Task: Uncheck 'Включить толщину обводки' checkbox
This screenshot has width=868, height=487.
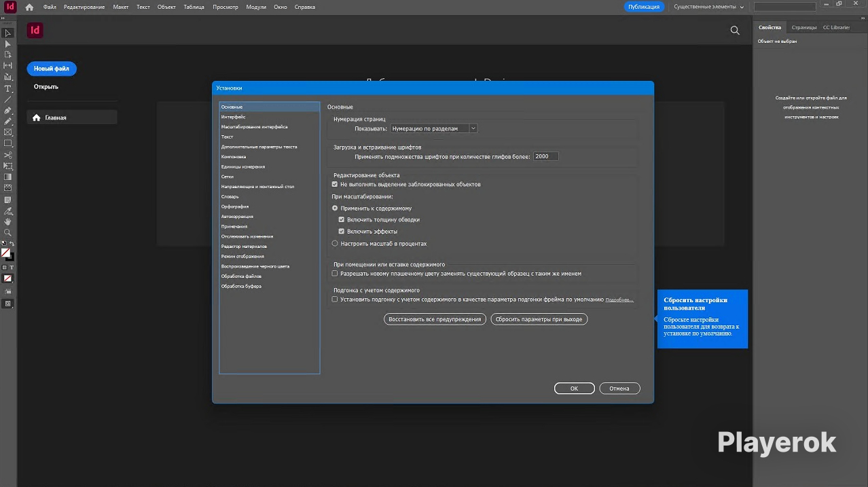Action: (x=342, y=220)
